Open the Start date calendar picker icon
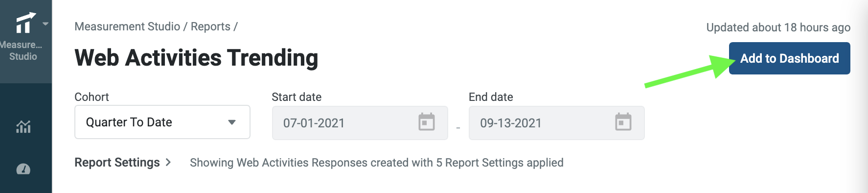This screenshot has height=193, width=868. (427, 122)
